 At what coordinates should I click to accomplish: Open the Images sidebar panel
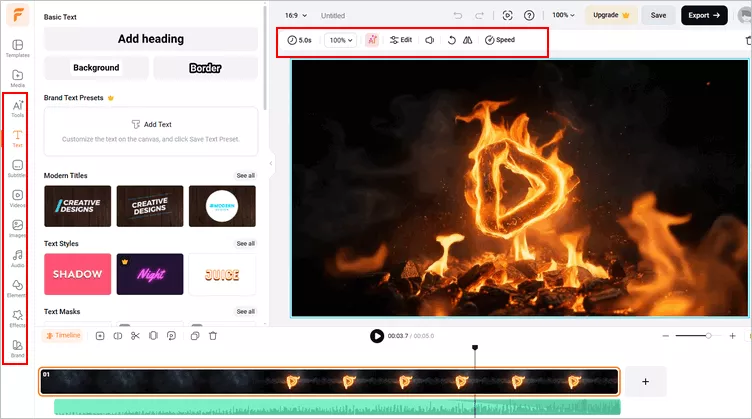pyautogui.click(x=17, y=228)
